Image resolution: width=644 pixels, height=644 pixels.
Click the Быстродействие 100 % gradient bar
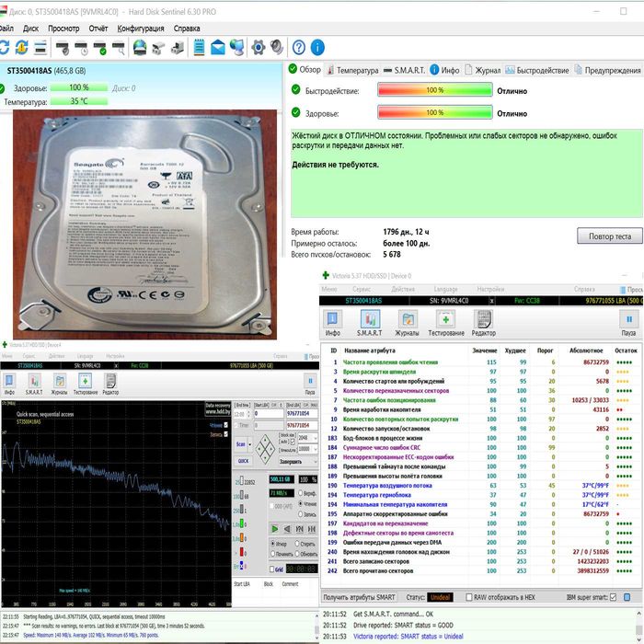[x=435, y=90]
